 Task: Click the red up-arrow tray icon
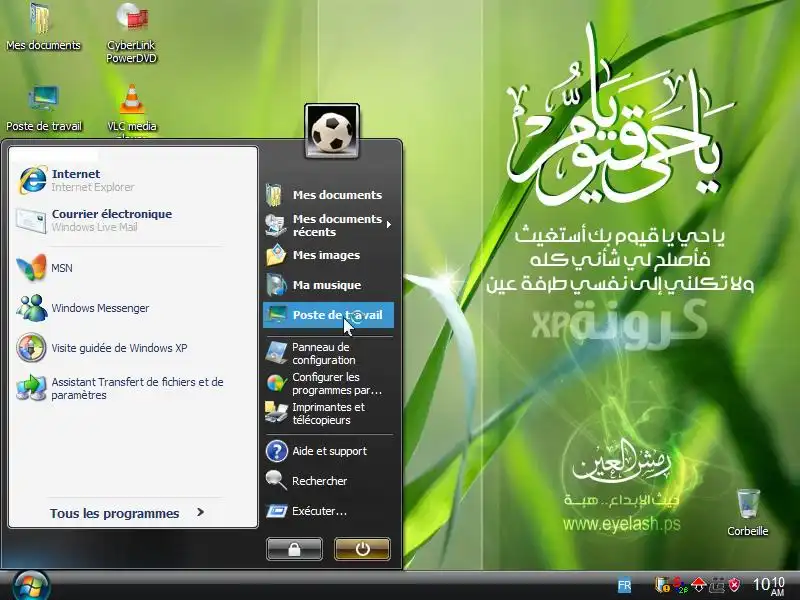(698, 585)
